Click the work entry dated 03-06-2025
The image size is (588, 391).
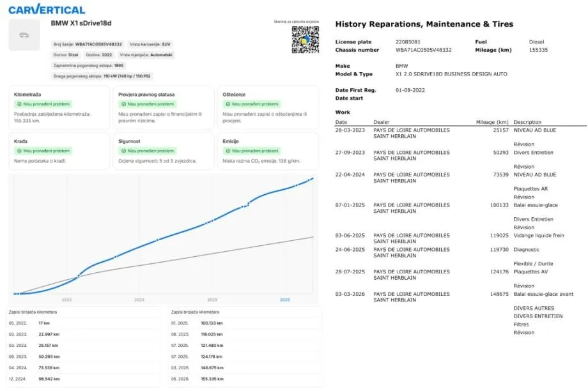click(x=461, y=238)
